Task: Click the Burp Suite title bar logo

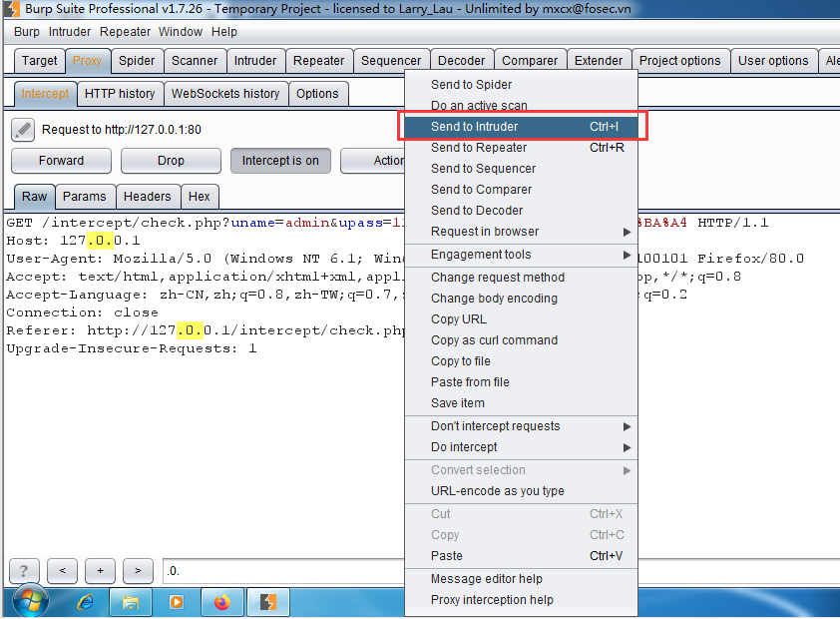Action: click(x=13, y=9)
